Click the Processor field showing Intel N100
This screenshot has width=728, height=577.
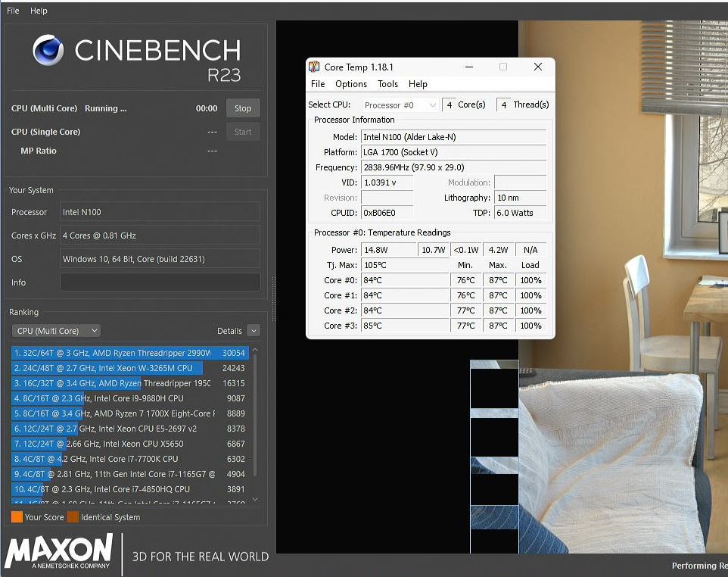[160, 212]
